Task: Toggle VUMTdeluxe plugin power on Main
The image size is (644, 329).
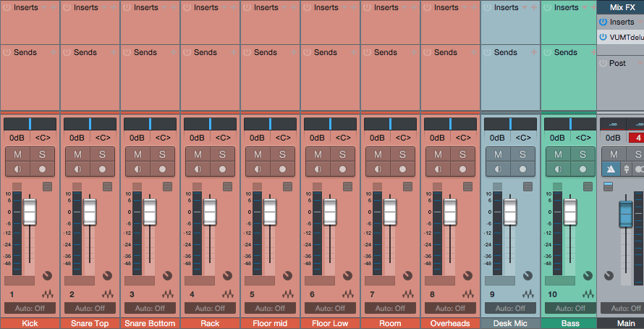Action: [603, 37]
